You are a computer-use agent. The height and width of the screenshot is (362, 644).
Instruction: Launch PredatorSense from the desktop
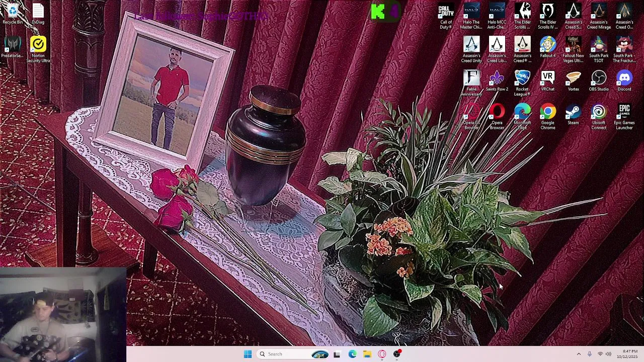[x=13, y=47]
